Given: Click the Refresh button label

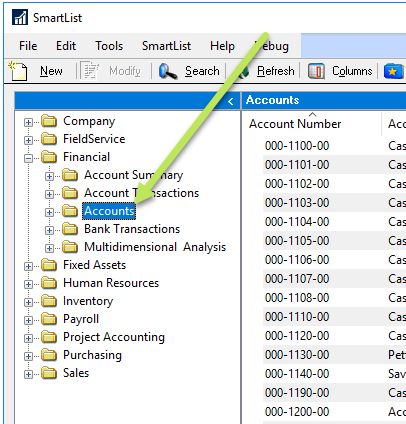Looking at the screenshot, I should pos(276,71).
